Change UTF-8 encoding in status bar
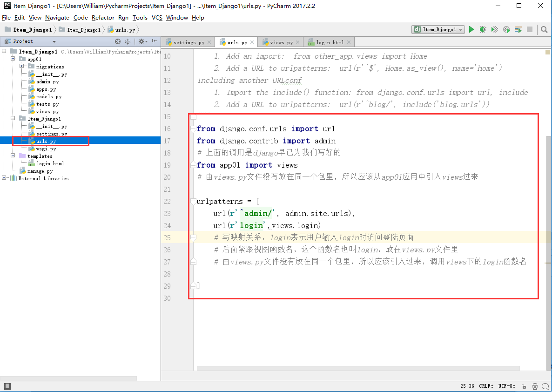Viewport: 552px width, 392px height. coord(507,386)
